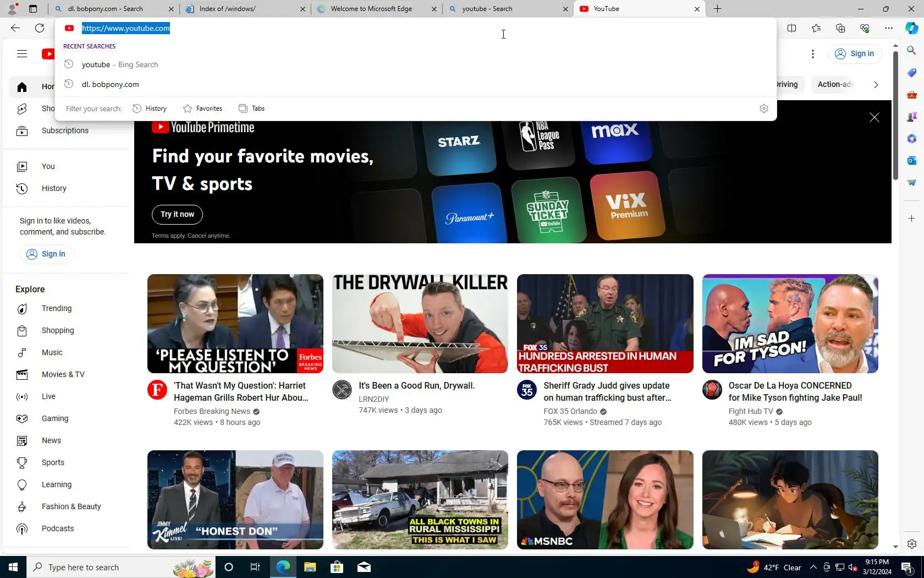Open Gaming under Explore
This screenshot has height=578, width=924.
pos(65,418)
